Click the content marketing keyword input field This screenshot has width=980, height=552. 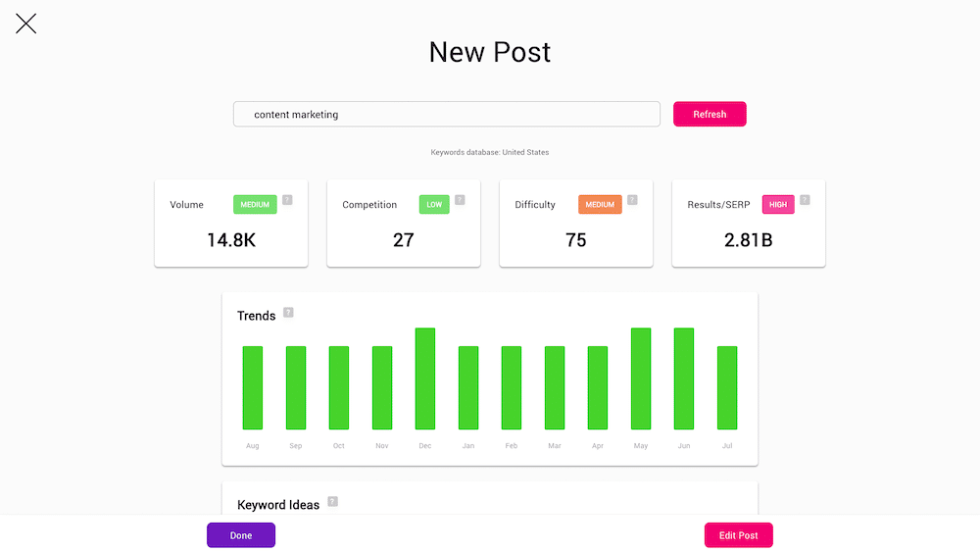[446, 115]
